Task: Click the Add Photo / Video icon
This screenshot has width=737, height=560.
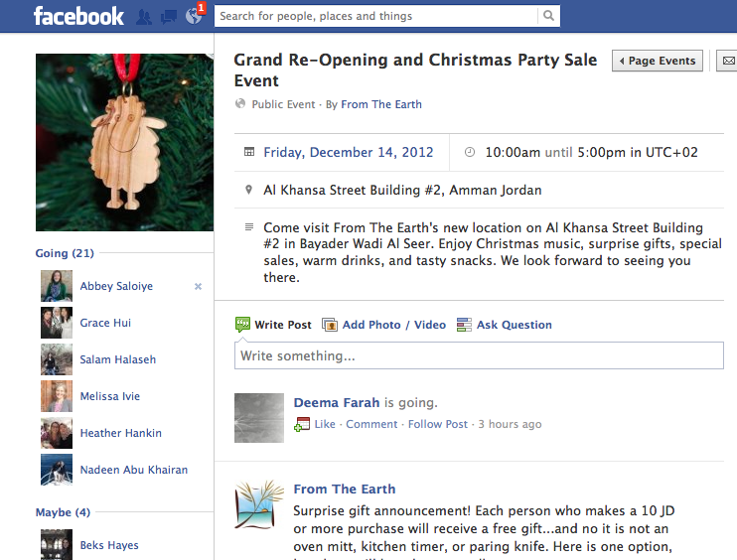Action: coord(330,325)
